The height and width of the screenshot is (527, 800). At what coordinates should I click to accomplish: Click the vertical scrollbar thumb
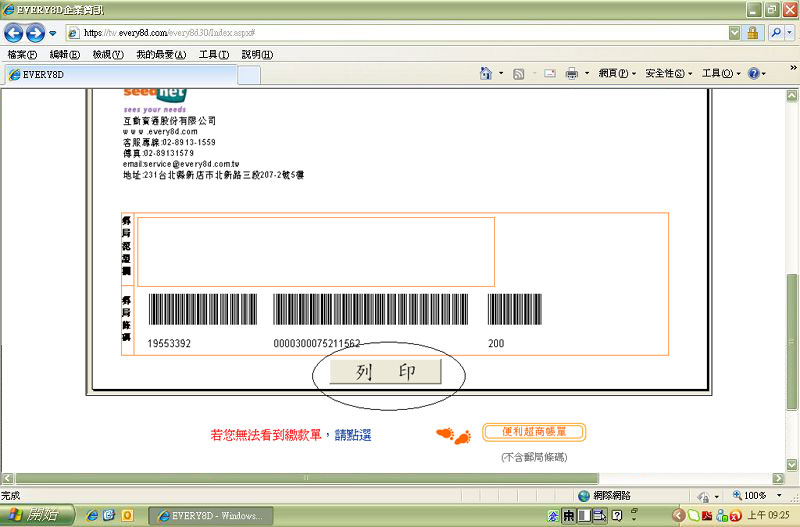(792, 342)
